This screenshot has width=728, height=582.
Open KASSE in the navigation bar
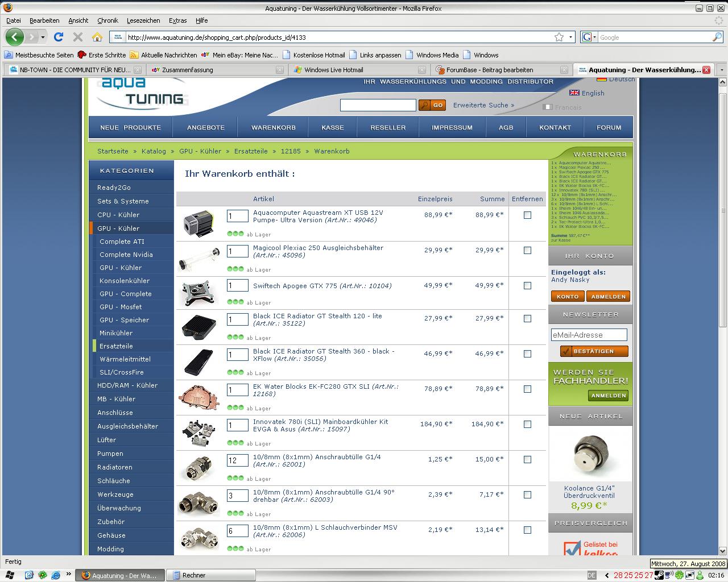(x=333, y=127)
